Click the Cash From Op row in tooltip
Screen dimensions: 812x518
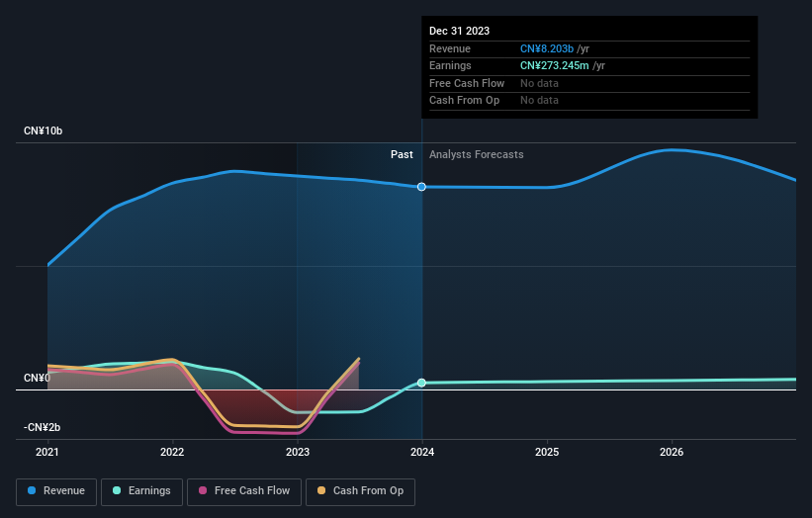point(589,101)
